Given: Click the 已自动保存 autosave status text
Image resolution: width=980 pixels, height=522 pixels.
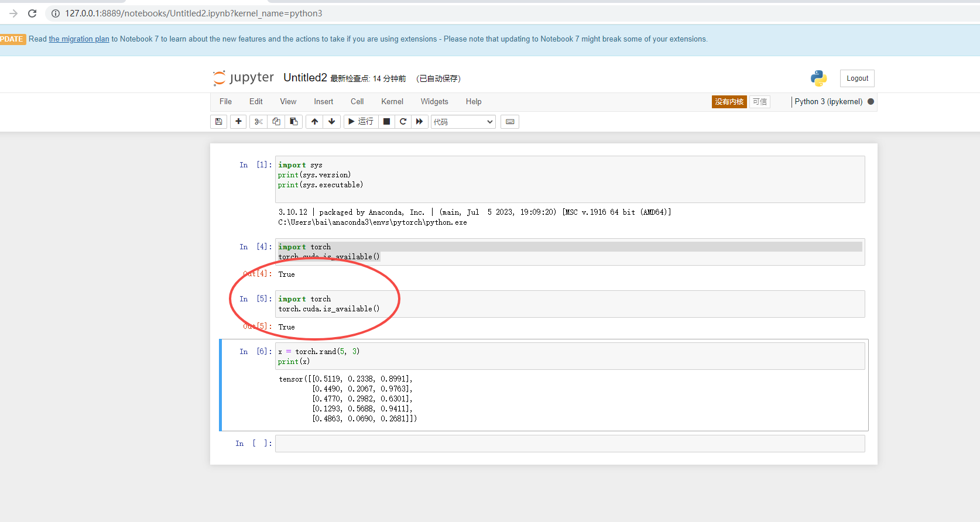Looking at the screenshot, I should coord(438,78).
